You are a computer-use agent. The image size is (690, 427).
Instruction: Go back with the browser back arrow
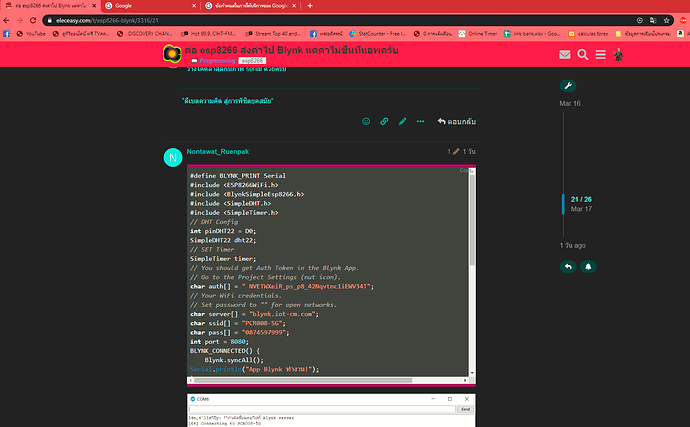[6, 20]
